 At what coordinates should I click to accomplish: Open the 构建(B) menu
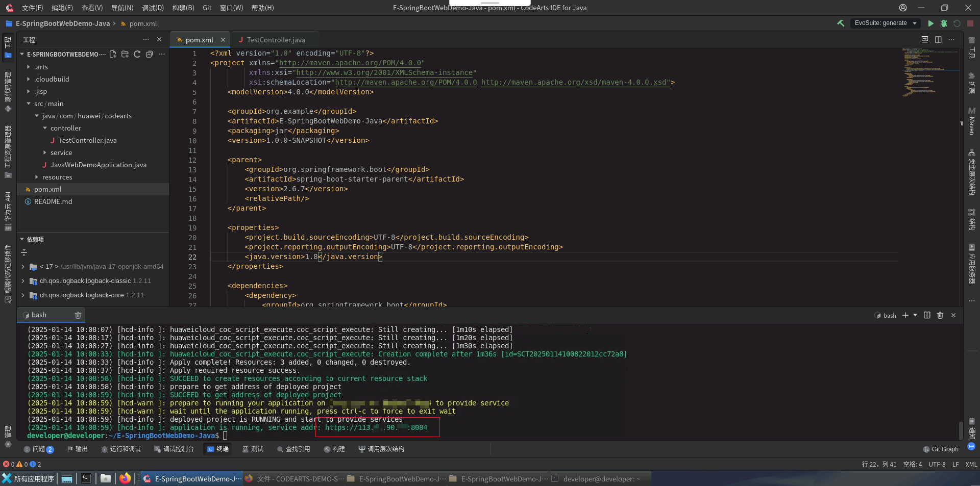pos(183,8)
